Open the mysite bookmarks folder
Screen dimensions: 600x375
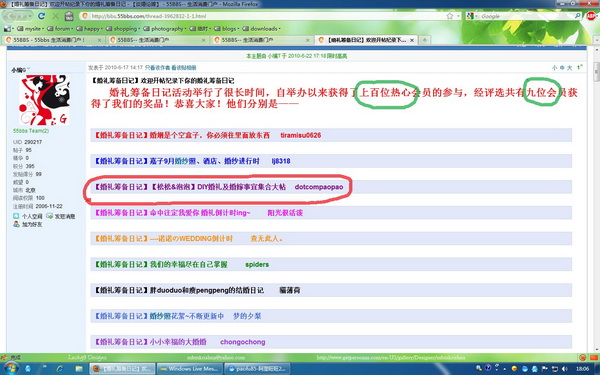tap(30, 29)
